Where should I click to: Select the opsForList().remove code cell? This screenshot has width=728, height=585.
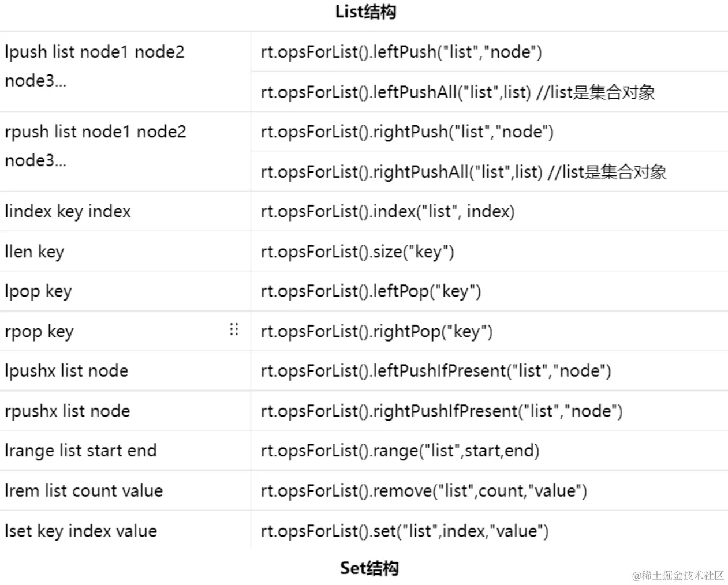[x=424, y=491]
